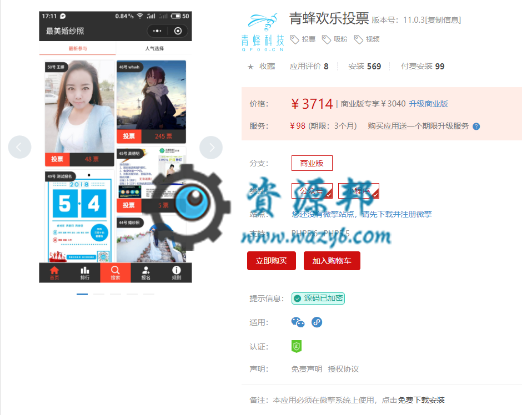
Task: Select the 商业版 branch option
Action: pyautogui.click(x=312, y=163)
